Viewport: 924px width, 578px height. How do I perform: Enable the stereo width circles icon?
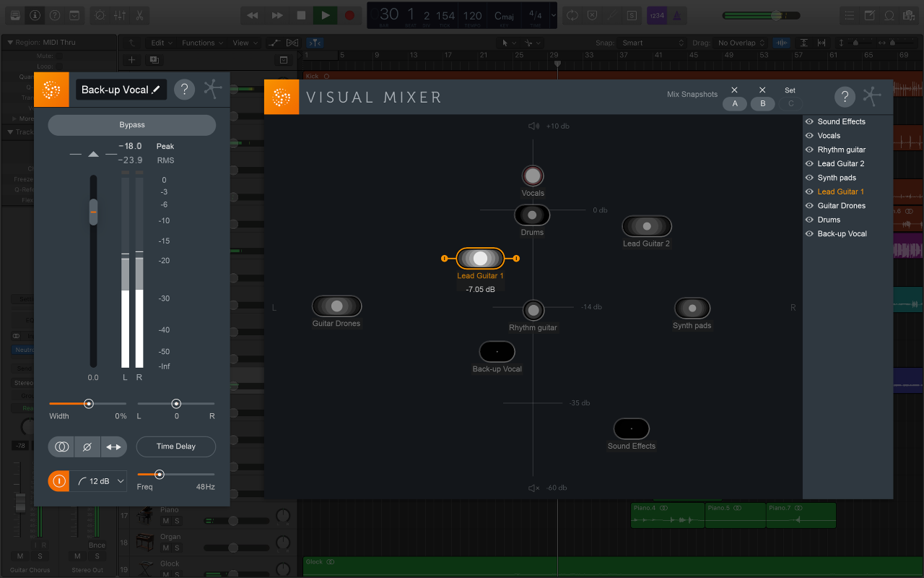click(61, 447)
